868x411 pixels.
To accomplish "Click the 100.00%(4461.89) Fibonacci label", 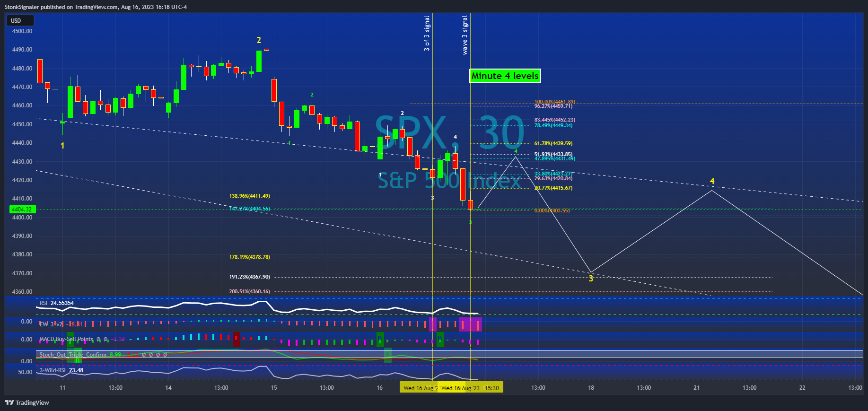I will click(555, 102).
